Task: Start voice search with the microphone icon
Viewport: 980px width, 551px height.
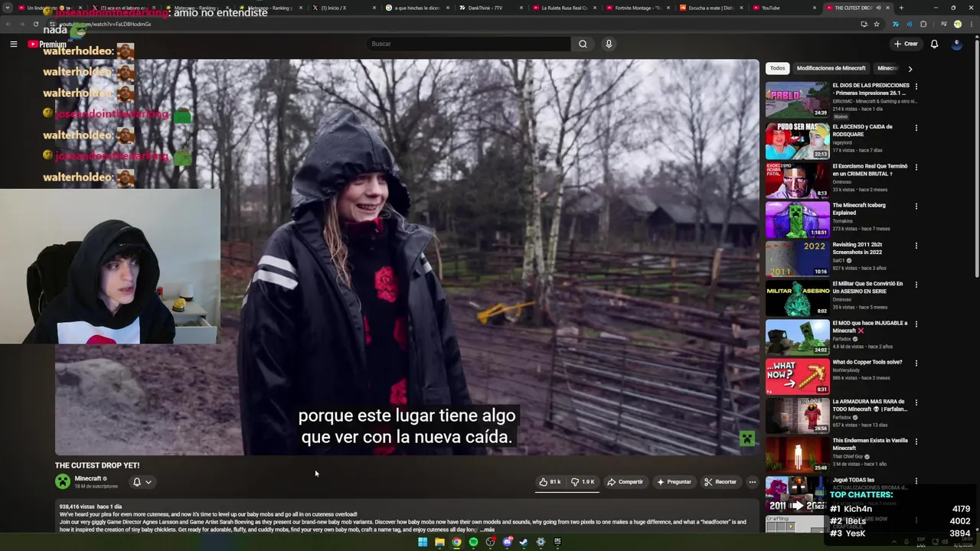Action: (609, 44)
